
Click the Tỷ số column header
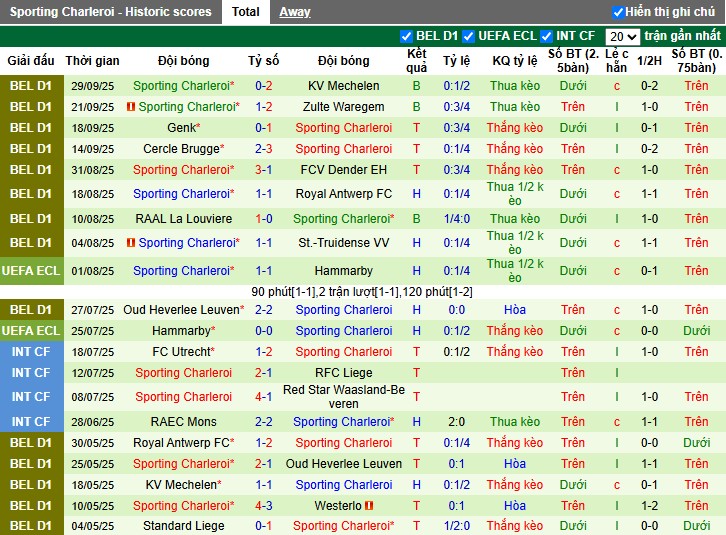263,61
